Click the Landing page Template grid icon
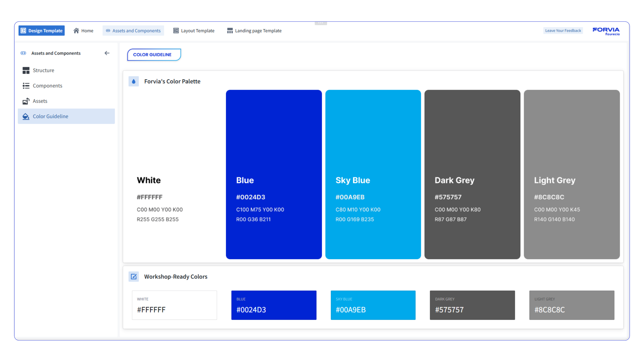The width and height of the screenshot is (644, 362). coord(230,30)
